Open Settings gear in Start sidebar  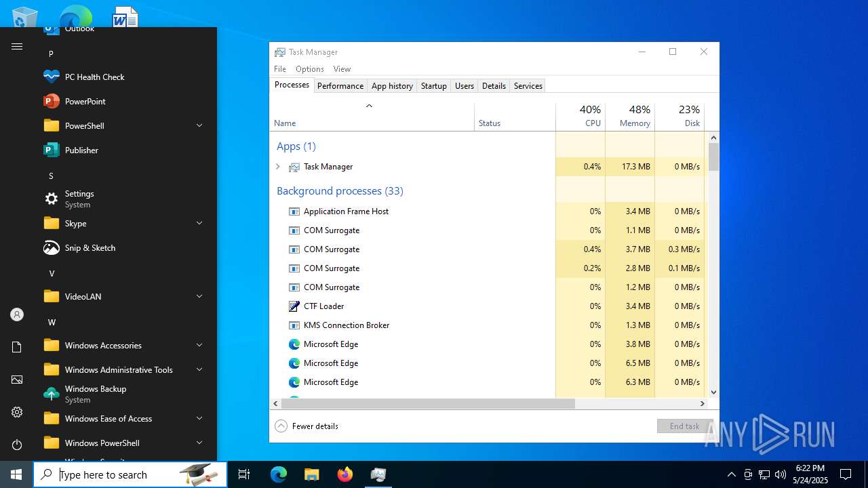(x=17, y=412)
